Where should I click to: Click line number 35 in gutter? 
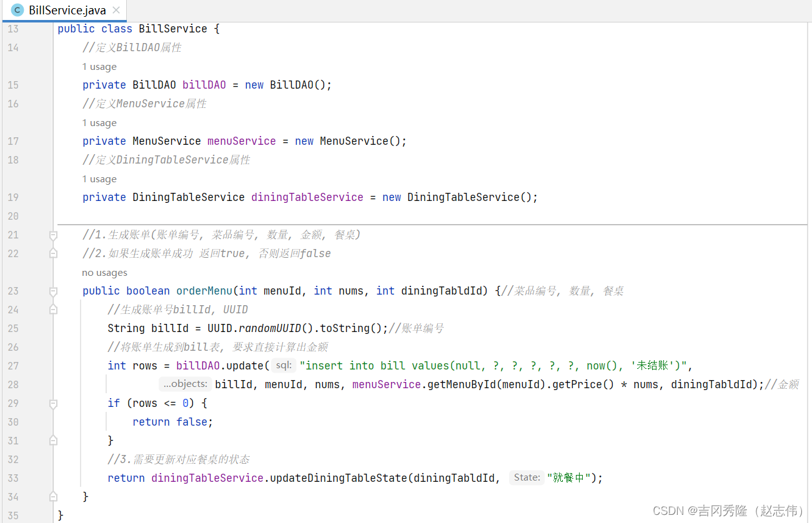point(13,516)
